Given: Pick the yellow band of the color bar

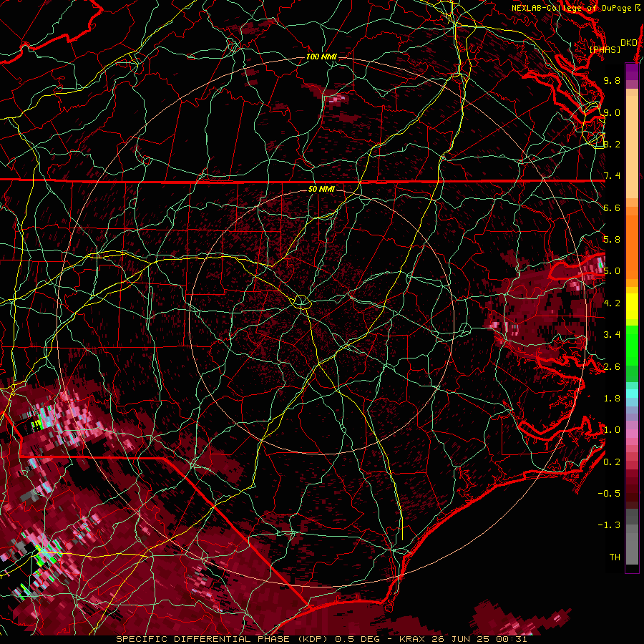Looking at the screenshot, I should coord(632,306).
